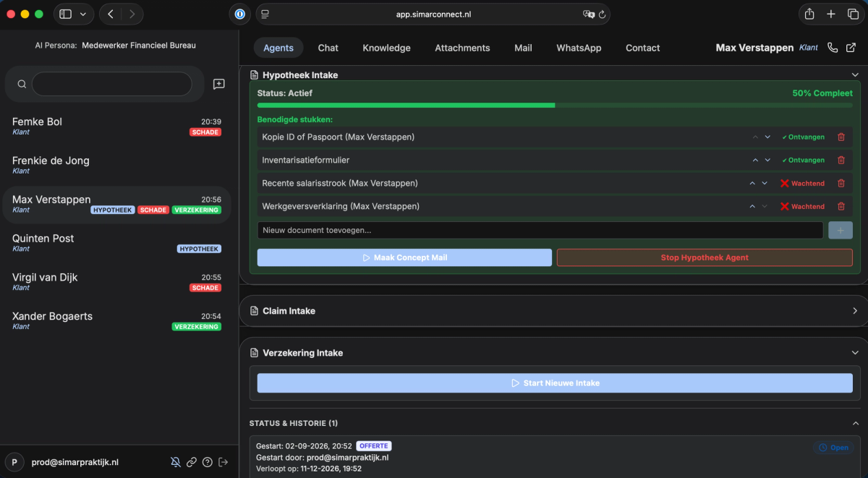The height and width of the screenshot is (478, 868).
Task: Click the Hypotheek intake progress bar
Action: [555, 106]
